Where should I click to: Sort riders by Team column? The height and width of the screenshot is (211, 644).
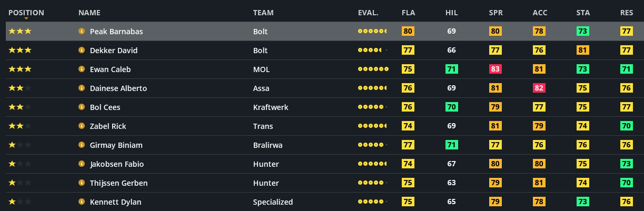pyautogui.click(x=263, y=13)
